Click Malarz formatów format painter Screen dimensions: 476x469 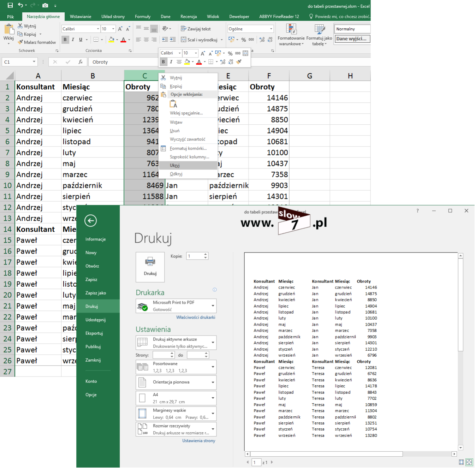[37, 42]
